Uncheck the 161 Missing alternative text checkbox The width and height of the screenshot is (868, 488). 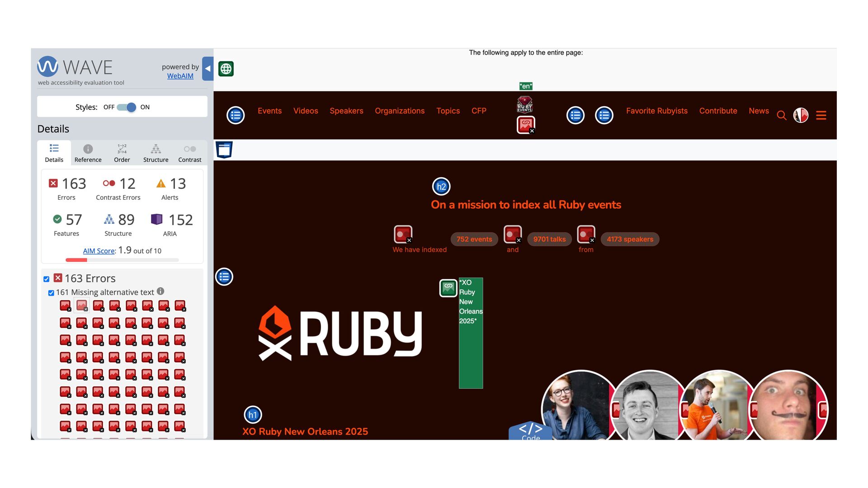pos(51,293)
